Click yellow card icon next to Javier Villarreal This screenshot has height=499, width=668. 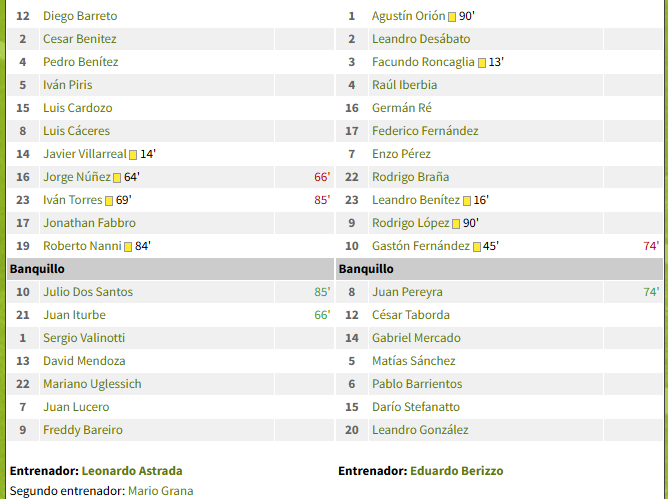coord(133,155)
